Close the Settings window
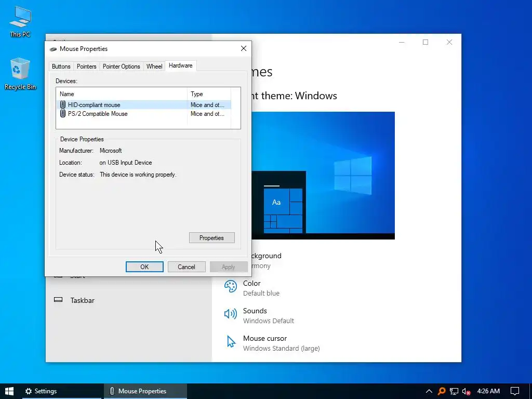This screenshot has width=532, height=399. point(449,42)
